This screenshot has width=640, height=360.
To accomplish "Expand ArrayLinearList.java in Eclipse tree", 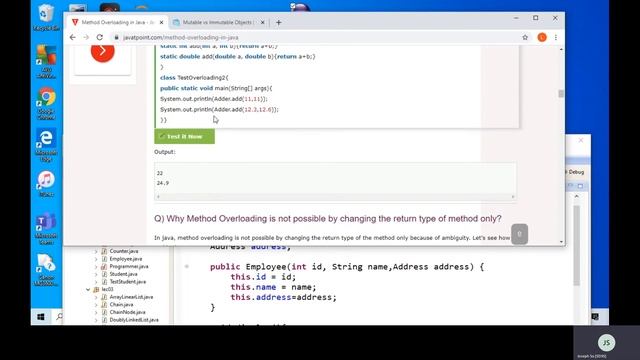I will click(x=96, y=297).
